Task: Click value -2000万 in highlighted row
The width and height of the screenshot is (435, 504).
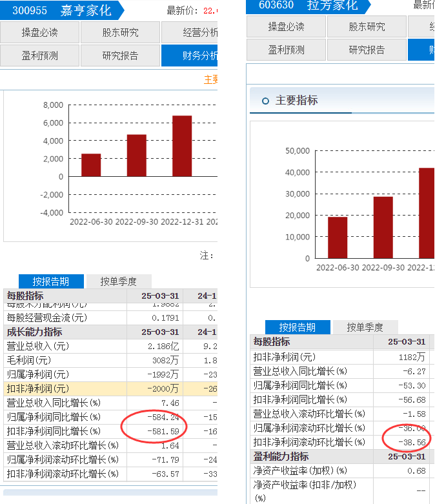Action: point(163,388)
